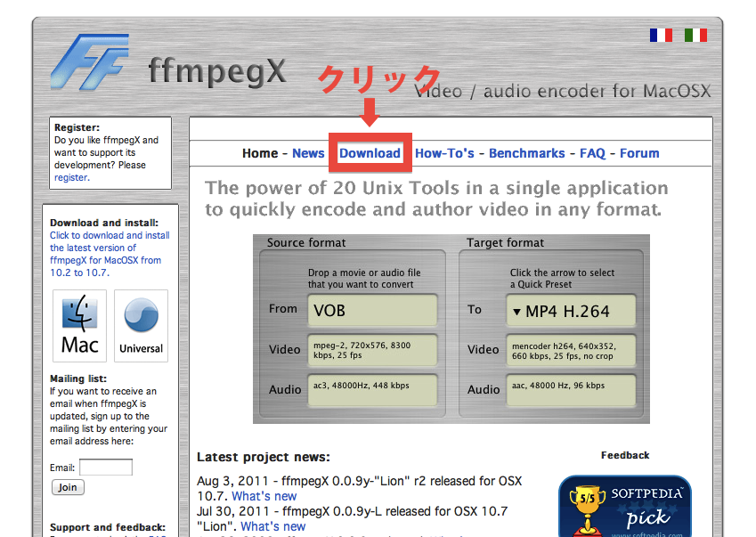This screenshot has height=537, width=756.
Task: Click the arrow to select Quick Preset text
Action: pos(562,279)
